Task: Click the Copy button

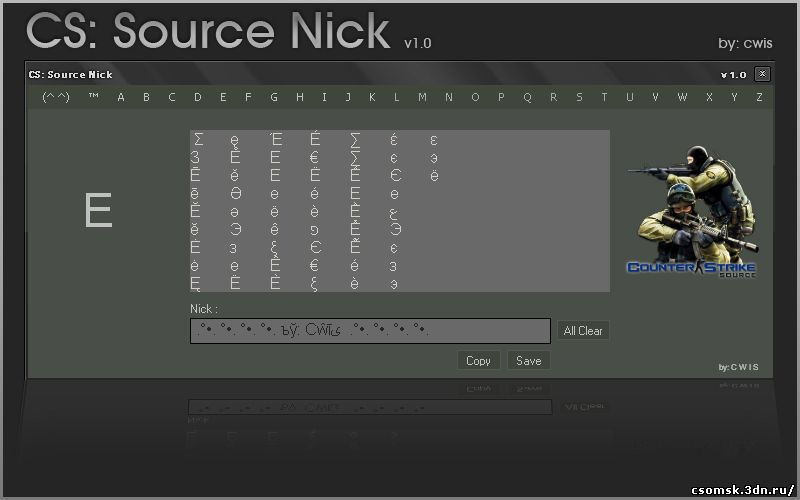Action: (478, 360)
